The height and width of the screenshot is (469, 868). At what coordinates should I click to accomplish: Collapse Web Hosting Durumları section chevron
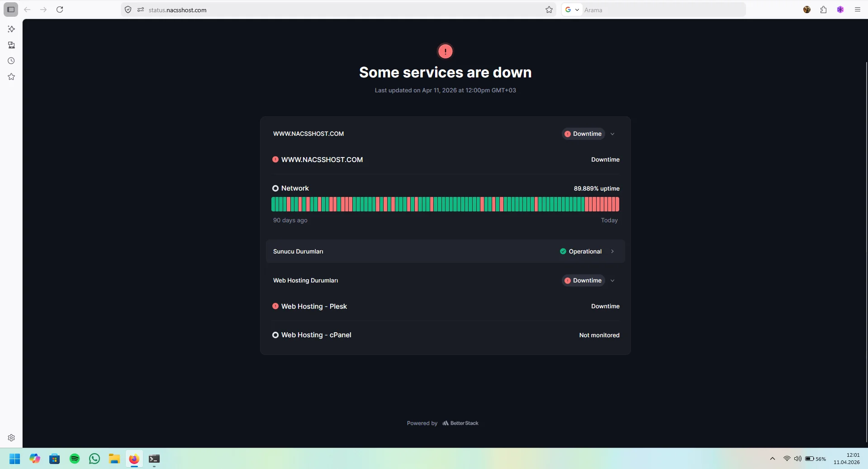[612, 281]
